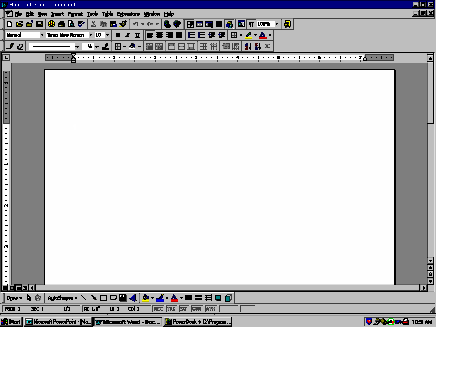Click the Windows Start button

pyautogui.click(x=11, y=322)
